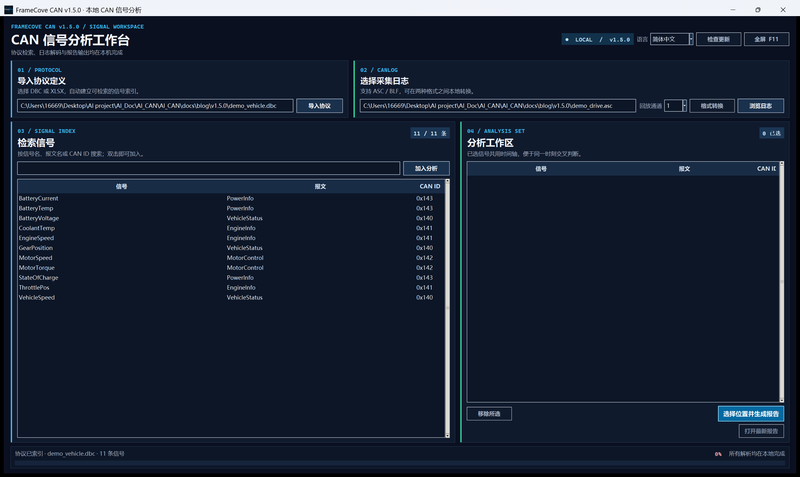The image size is (800, 477).
Task: Sort signal index by 信号 column header
Action: tap(121, 186)
